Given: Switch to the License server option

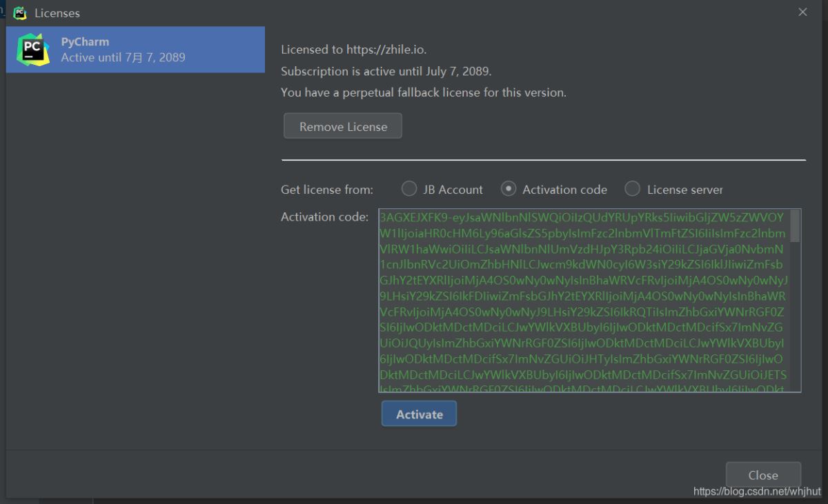Looking at the screenshot, I should click(x=632, y=189).
